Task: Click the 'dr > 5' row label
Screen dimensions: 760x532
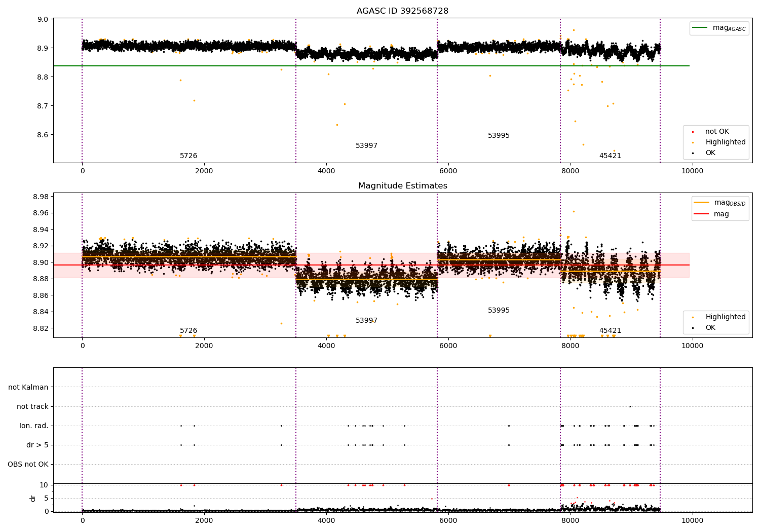Action: coord(37,445)
